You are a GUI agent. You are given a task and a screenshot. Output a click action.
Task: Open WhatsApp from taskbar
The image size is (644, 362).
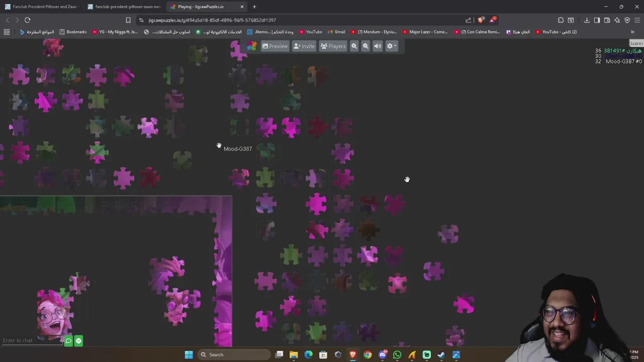click(397, 354)
